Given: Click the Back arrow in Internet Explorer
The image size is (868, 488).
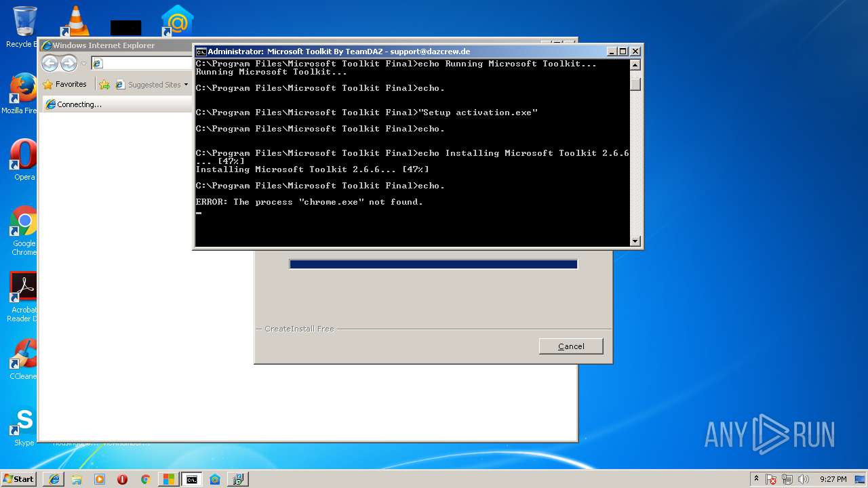Looking at the screenshot, I should pos(50,64).
